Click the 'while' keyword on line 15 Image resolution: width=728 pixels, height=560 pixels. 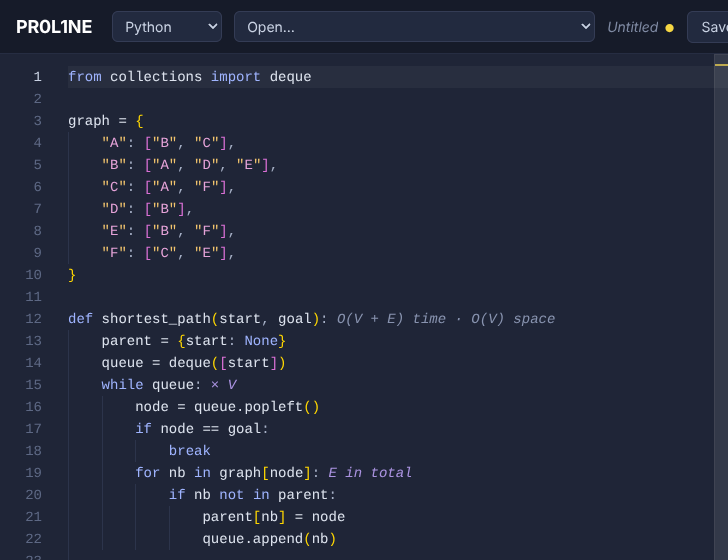coord(123,384)
